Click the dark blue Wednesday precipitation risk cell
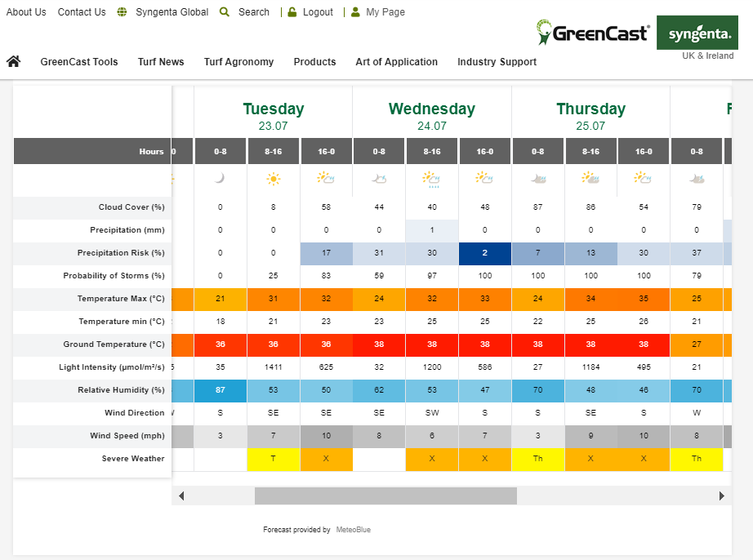The image size is (753, 560). click(485, 253)
